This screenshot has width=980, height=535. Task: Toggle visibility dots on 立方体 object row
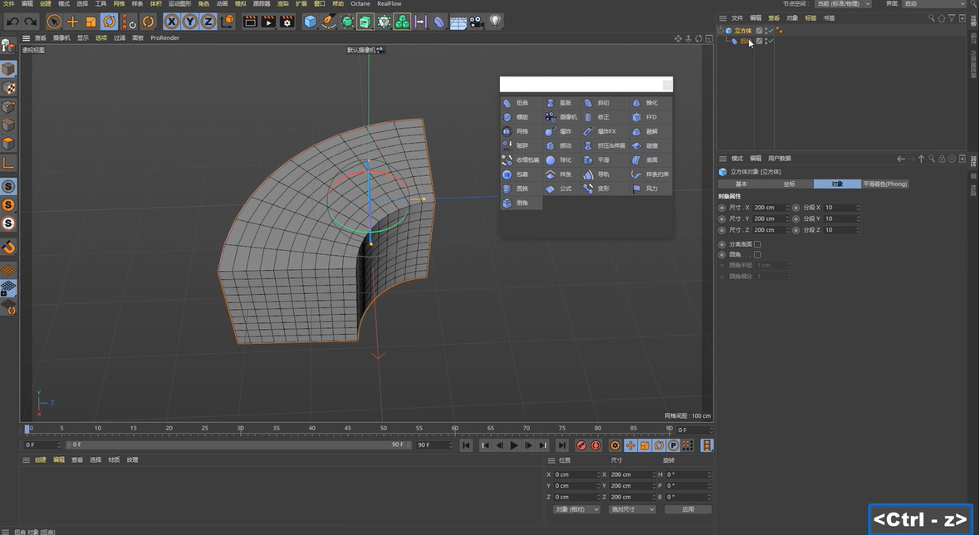766,30
